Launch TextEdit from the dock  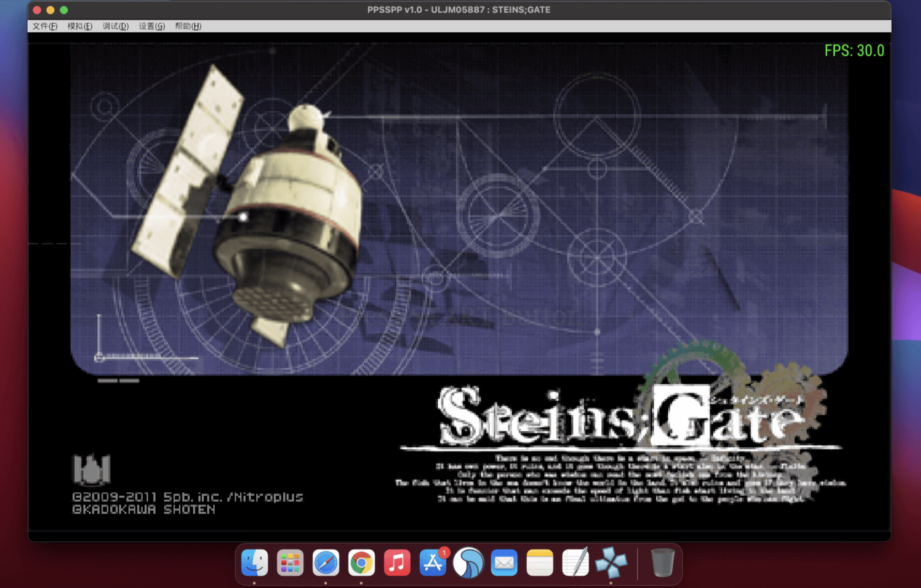(575, 562)
